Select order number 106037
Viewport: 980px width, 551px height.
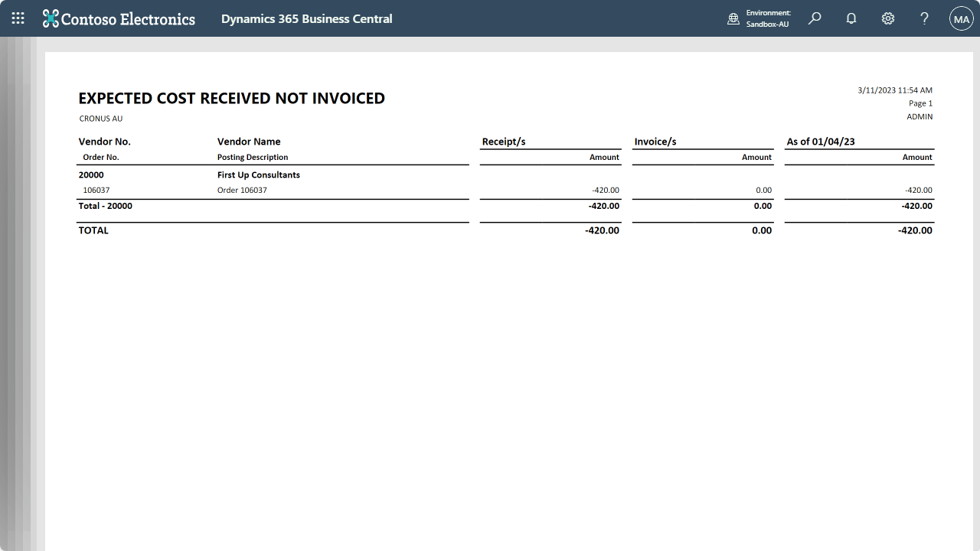coord(96,190)
